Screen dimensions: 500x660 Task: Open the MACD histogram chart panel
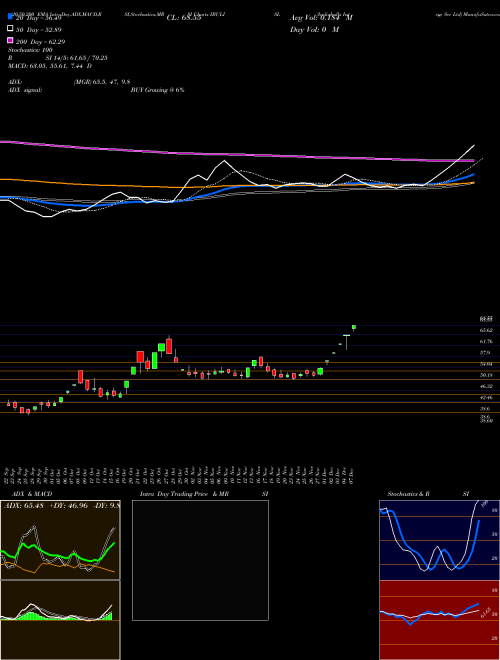click(60, 620)
